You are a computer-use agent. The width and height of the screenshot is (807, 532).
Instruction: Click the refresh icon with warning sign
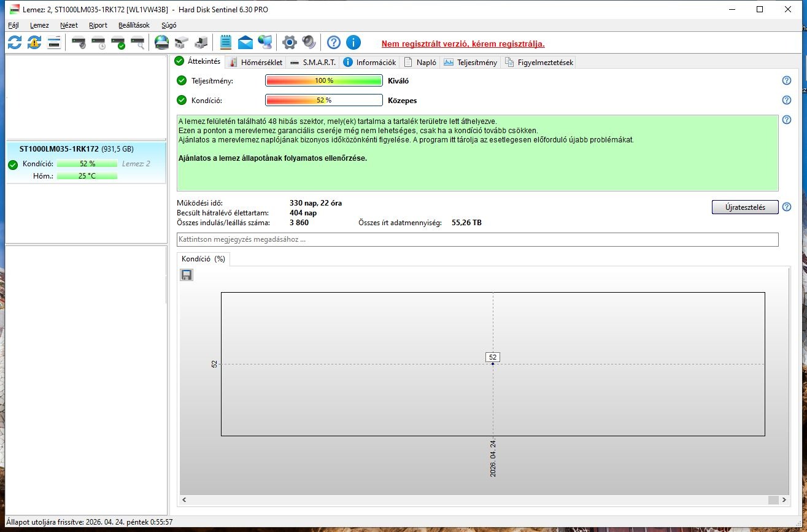click(34, 42)
